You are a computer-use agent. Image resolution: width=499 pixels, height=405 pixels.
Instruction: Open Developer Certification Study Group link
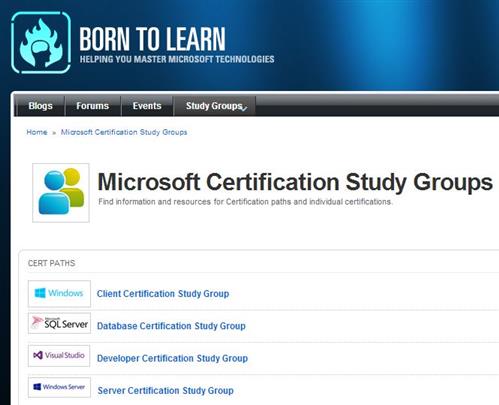172,358
